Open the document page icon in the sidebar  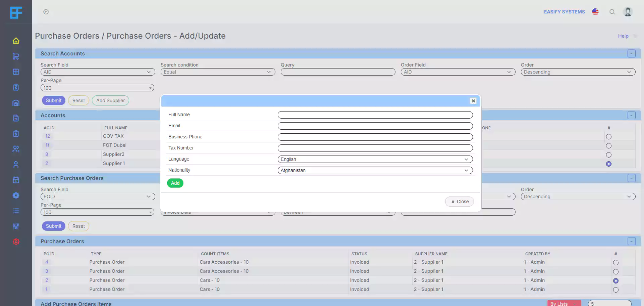point(16,118)
